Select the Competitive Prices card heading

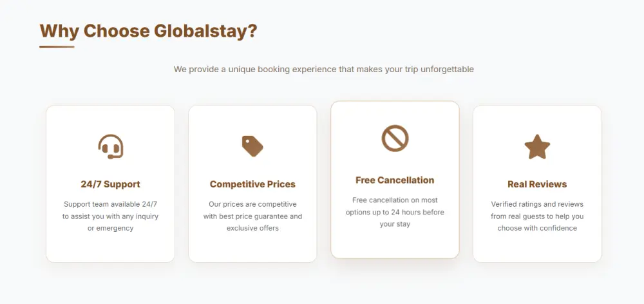pyautogui.click(x=252, y=184)
